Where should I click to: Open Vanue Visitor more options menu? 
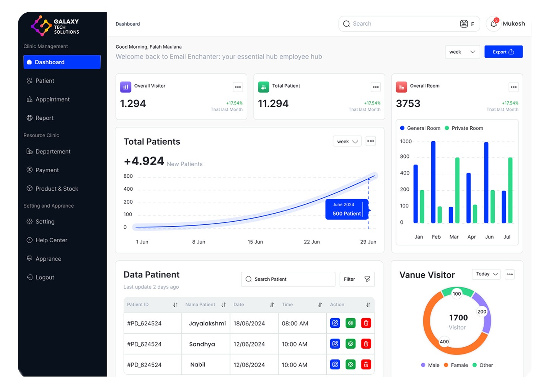click(x=510, y=274)
